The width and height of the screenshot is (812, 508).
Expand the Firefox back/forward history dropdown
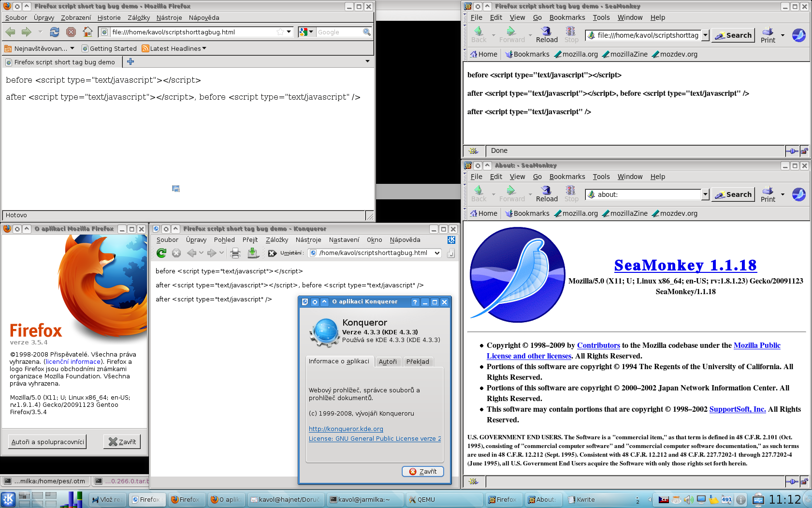point(40,32)
